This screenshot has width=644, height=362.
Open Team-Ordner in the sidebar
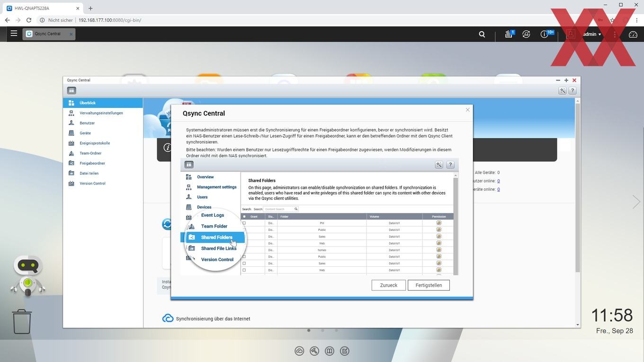(x=103, y=153)
